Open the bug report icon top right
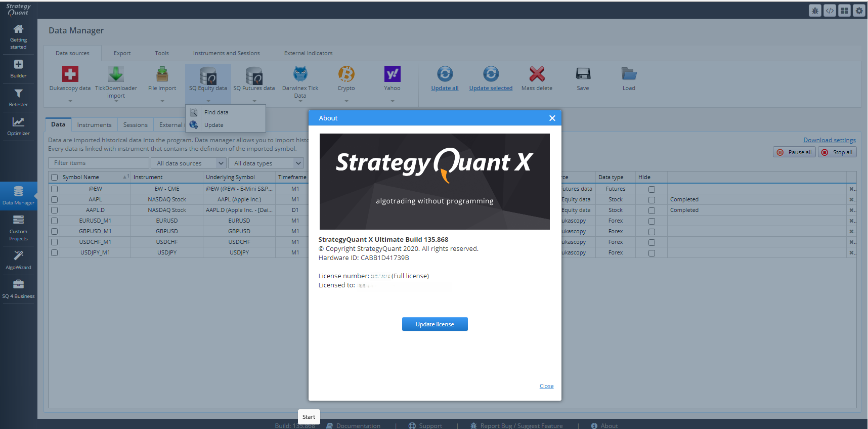This screenshot has width=868, height=429. point(815,10)
